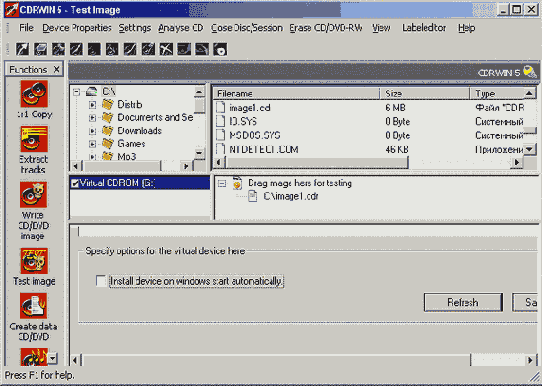Expand the Downloads folder
This screenshot has height=386, width=542.
coord(92,131)
